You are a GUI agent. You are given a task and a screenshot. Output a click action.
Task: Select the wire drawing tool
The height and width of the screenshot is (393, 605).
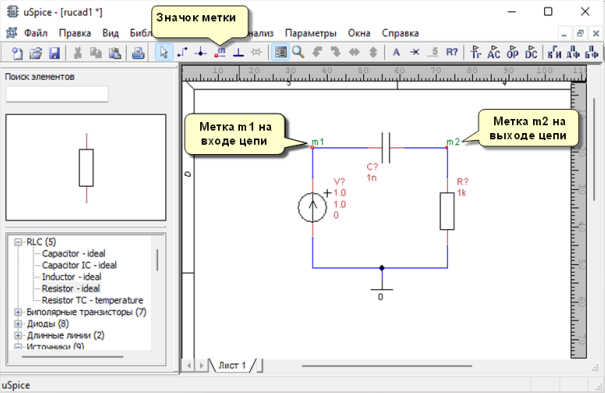[182, 52]
